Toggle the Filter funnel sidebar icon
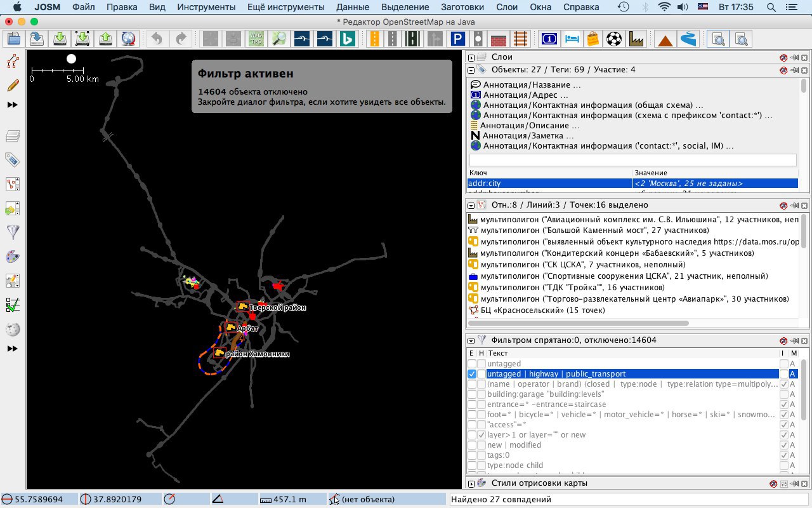This screenshot has width=812, height=508. click(x=13, y=232)
